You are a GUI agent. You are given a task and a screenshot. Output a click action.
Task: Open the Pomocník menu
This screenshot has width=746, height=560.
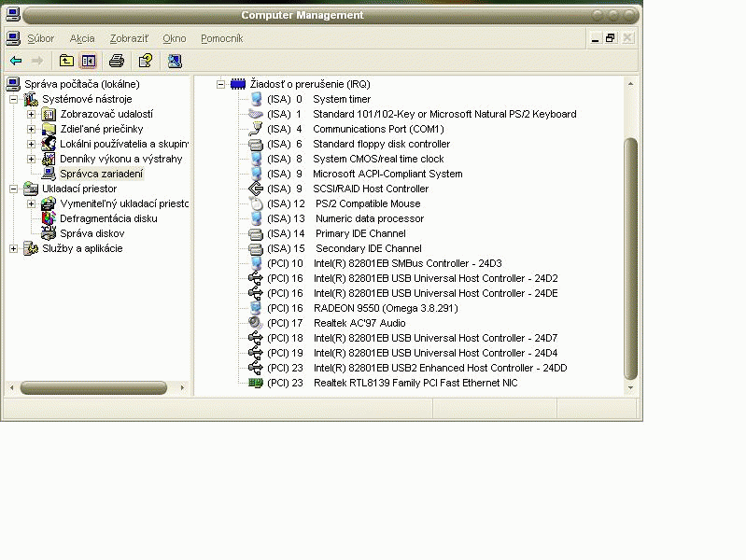pyautogui.click(x=221, y=38)
